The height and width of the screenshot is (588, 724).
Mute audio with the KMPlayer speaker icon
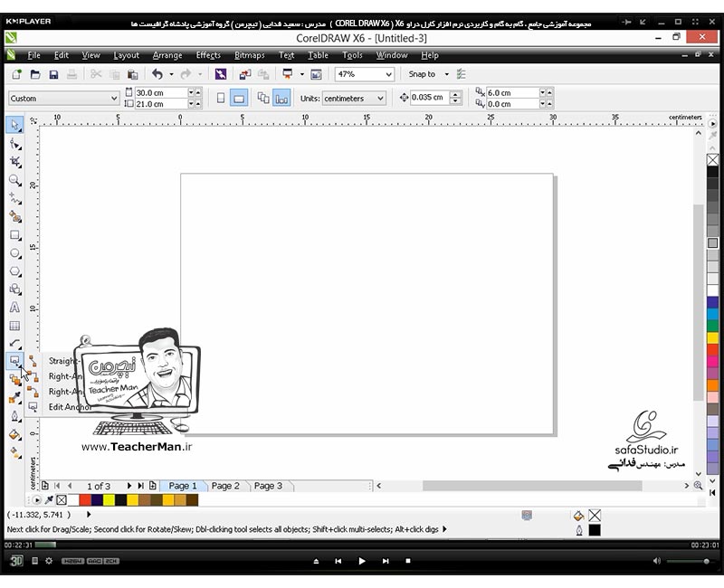point(656,561)
